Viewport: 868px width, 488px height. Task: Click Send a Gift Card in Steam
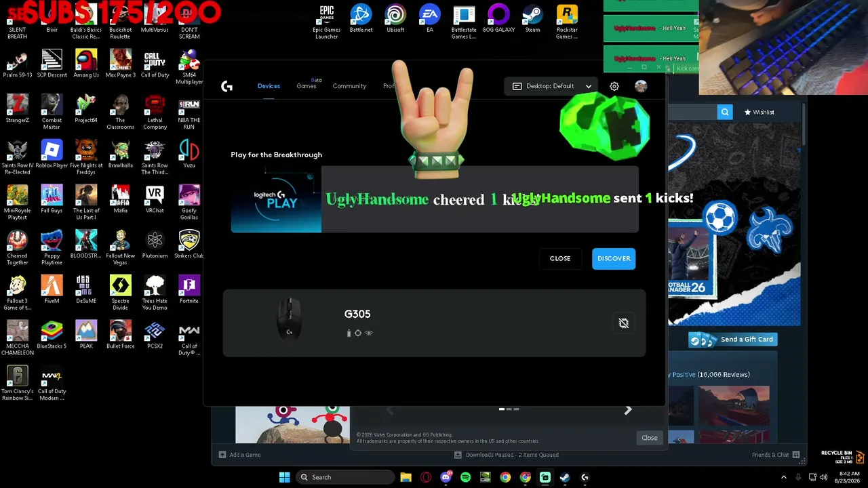(x=733, y=340)
